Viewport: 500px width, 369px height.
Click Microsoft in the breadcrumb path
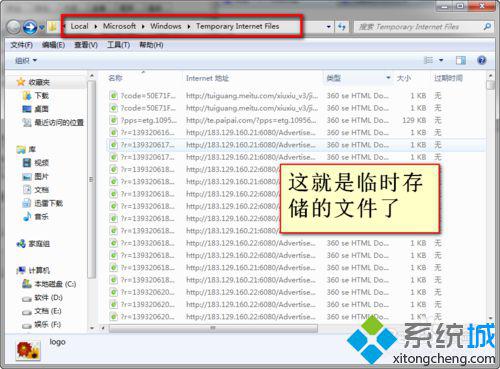click(x=119, y=26)
